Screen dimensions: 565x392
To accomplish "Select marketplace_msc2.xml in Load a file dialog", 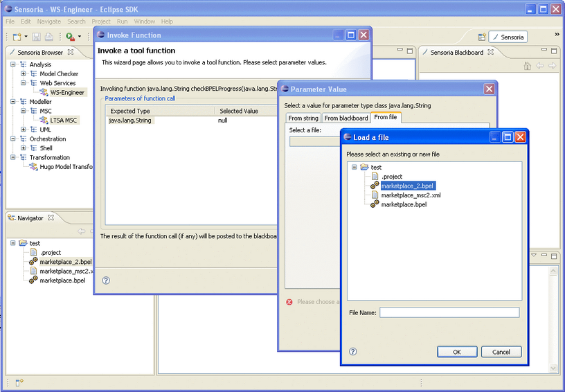I will pyautogui.click(x=411, y=195).
